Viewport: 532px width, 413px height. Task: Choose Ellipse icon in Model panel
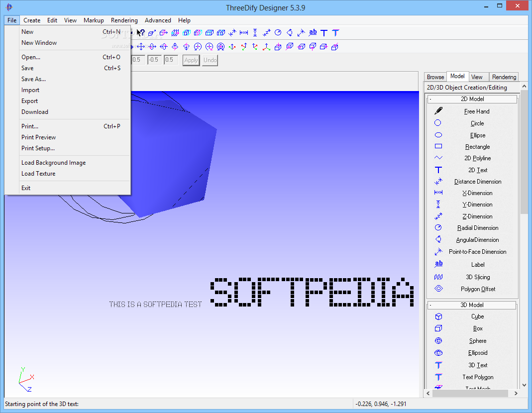[x=438, y=135]
